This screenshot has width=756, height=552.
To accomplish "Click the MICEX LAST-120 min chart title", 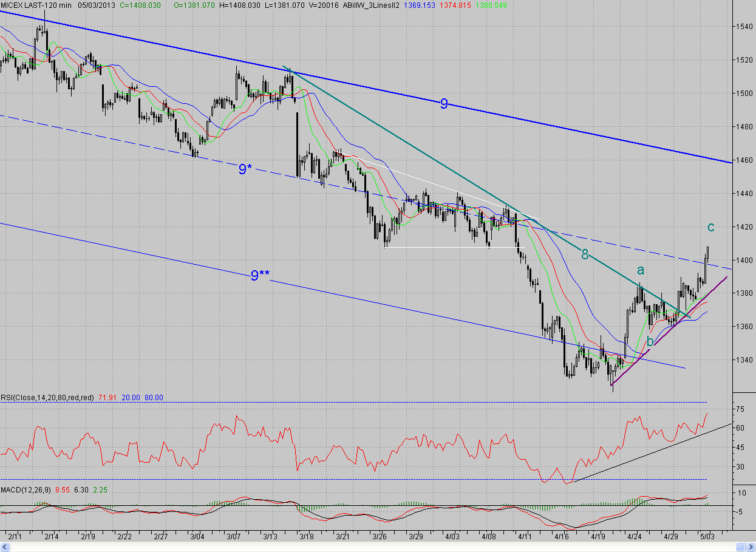I will 36,5.
